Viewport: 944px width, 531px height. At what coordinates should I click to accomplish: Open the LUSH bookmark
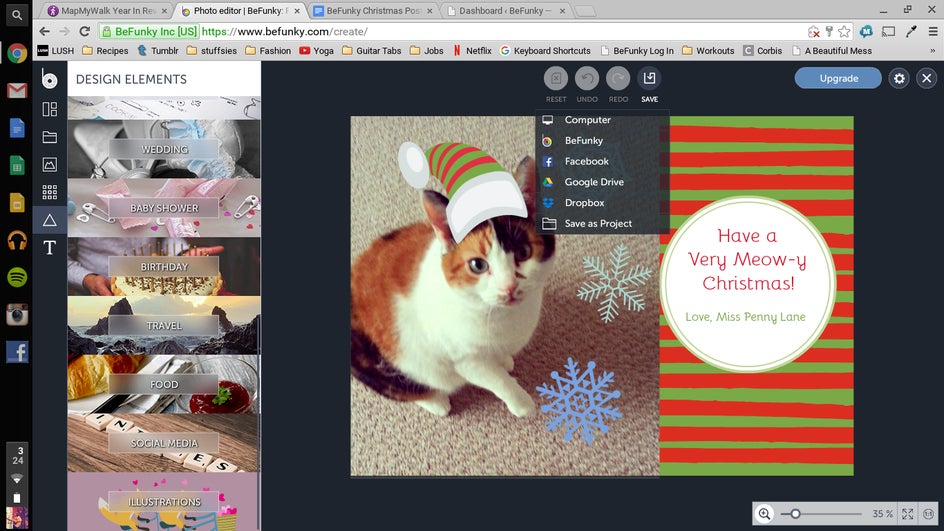pyautogui.click(x=56, y=51)
